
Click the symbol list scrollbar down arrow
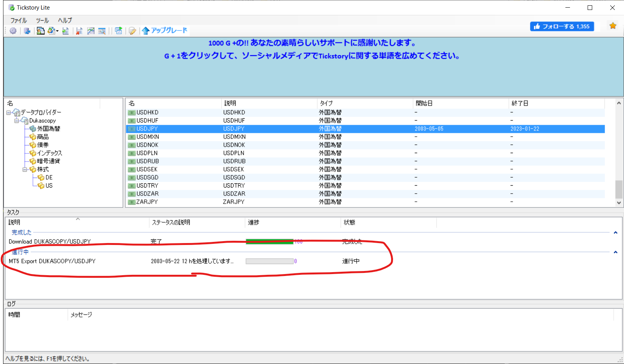(619, 203)
